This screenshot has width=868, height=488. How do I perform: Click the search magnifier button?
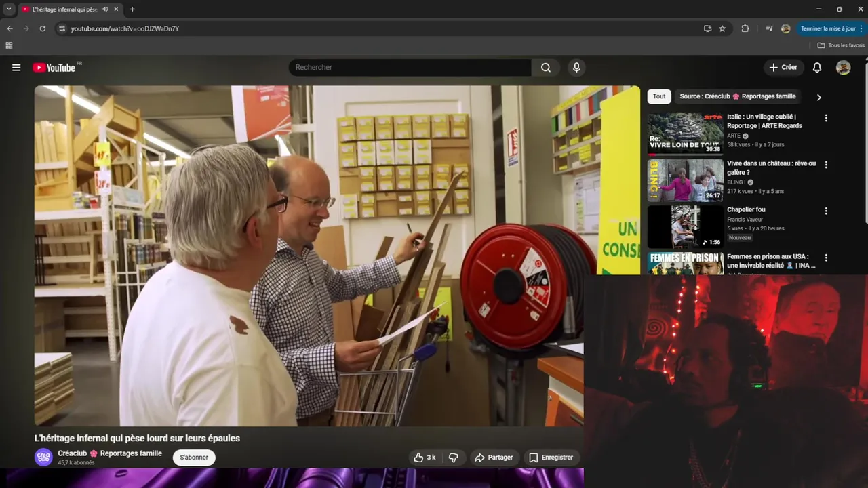click(546, 68)
